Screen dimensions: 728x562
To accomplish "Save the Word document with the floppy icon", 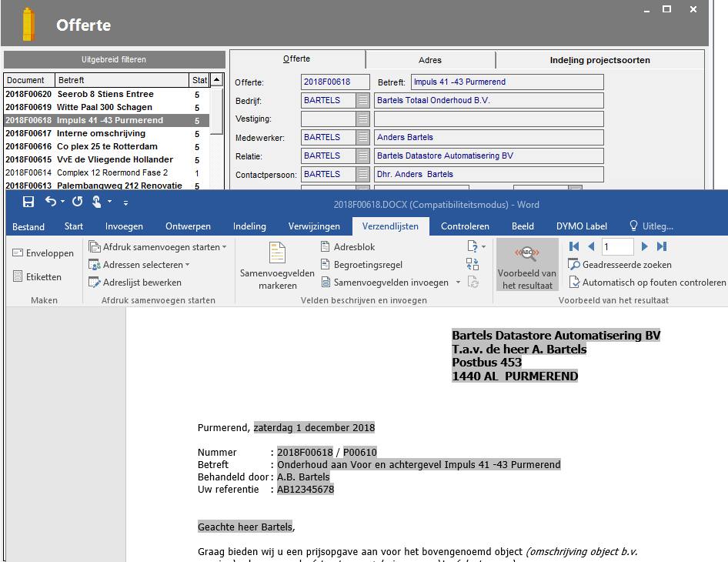I will [28, 202].
